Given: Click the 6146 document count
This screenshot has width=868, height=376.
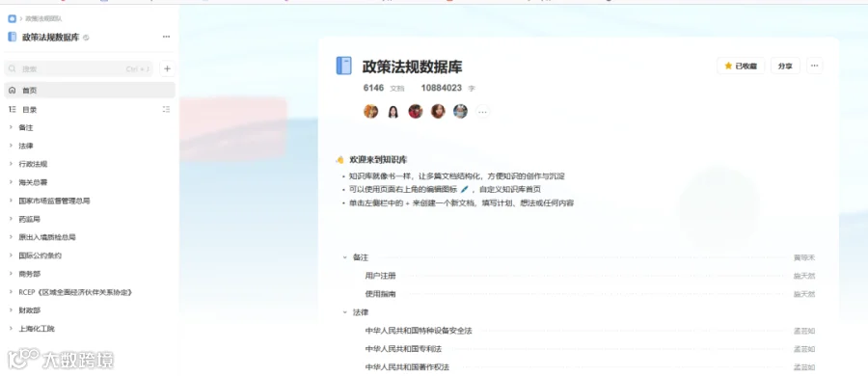Looking at the screenshot, I should point(373,88).
